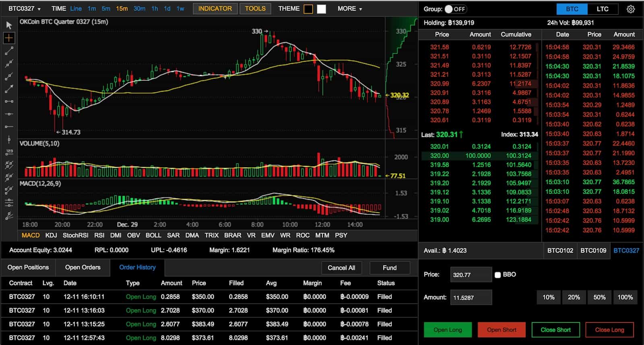644x345 pixels.
Task: Open the TOOLS button
Action: [255, 8]
